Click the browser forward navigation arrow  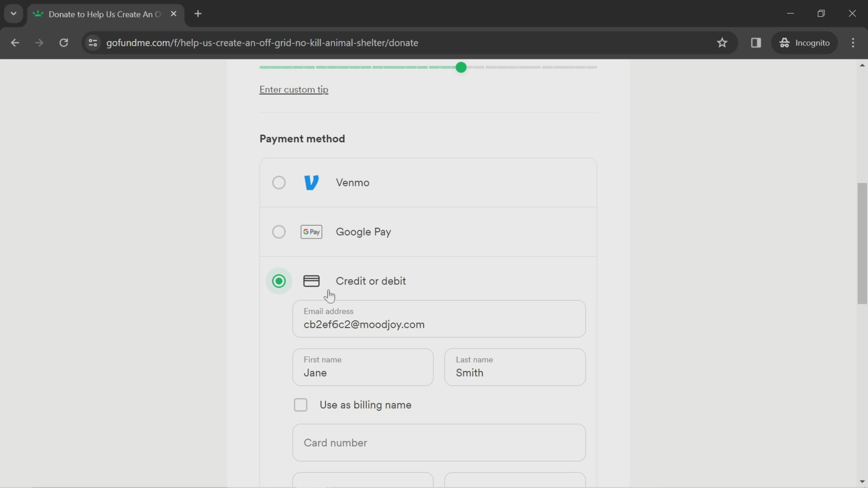click(38, 42)
